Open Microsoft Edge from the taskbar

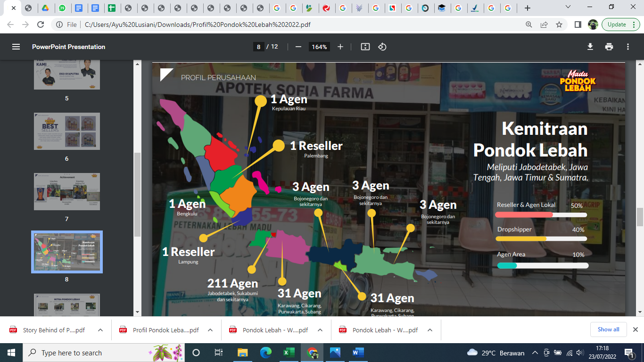(x=265, y=353)
